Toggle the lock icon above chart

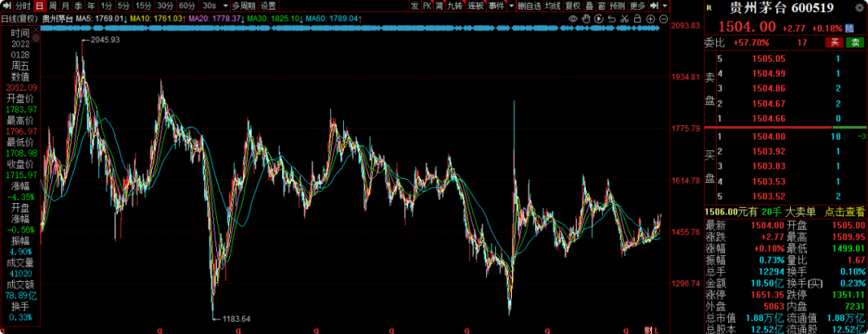637,18
